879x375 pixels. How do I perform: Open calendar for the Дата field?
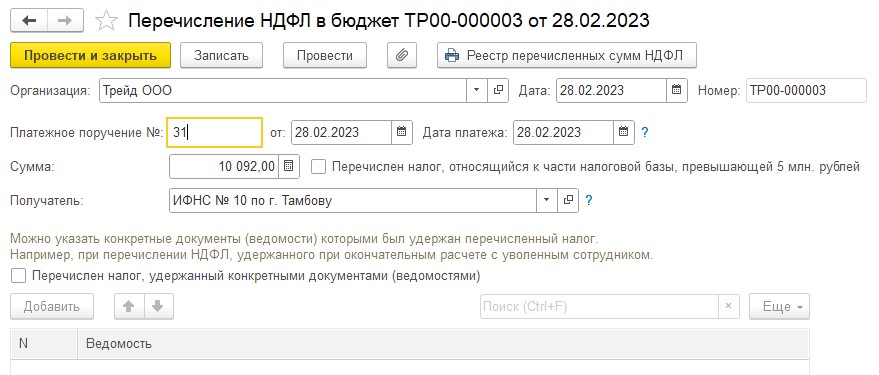click(677, 90)
